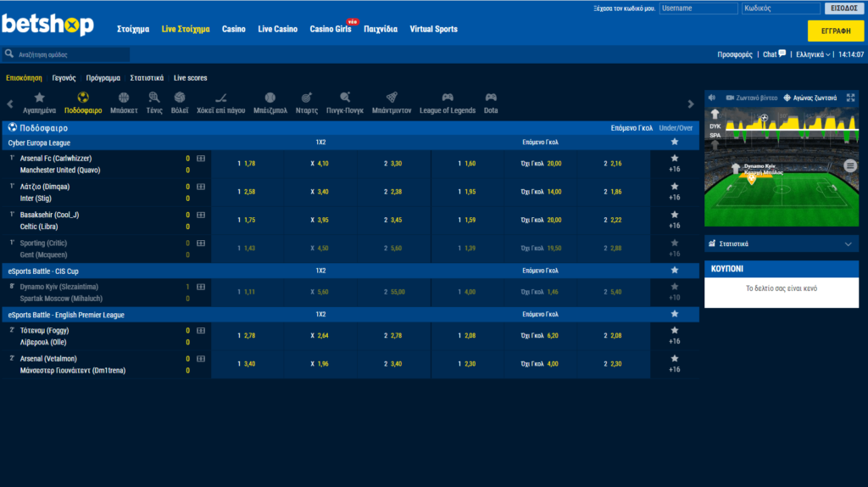The image size is (868, 487).
Task: Select the Volleyball (Βόλεϊ) sport icon
Action: (x=180, y=98)
